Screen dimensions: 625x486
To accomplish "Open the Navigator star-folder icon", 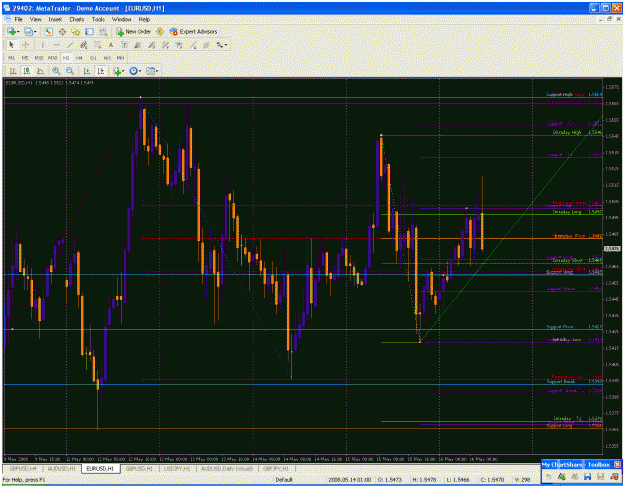I will click(76, 31).
